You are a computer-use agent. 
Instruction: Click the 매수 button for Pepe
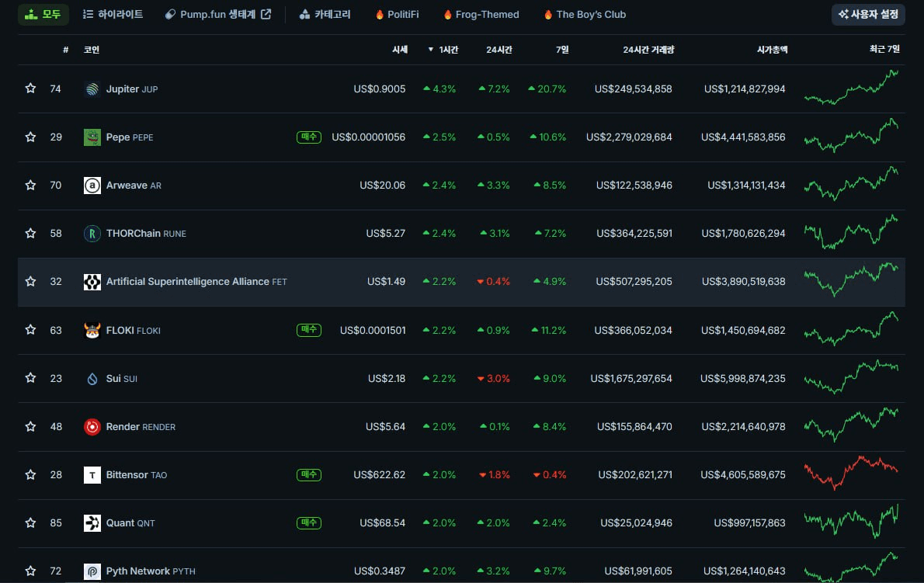[x=309, y=137]
